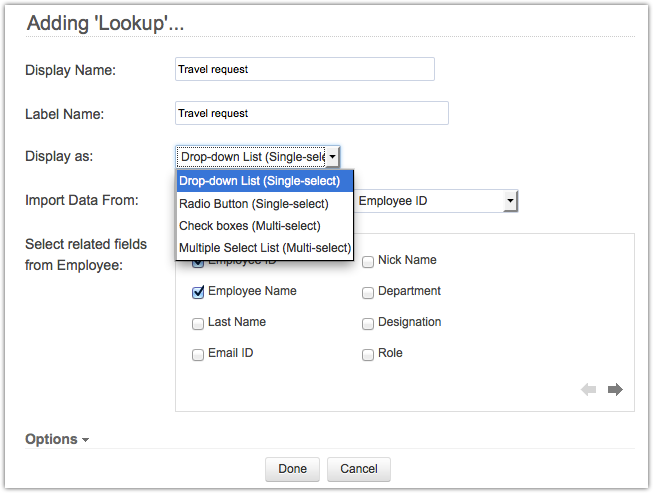
Task: Select the Designation checkbox
Action: pos(368,323)
